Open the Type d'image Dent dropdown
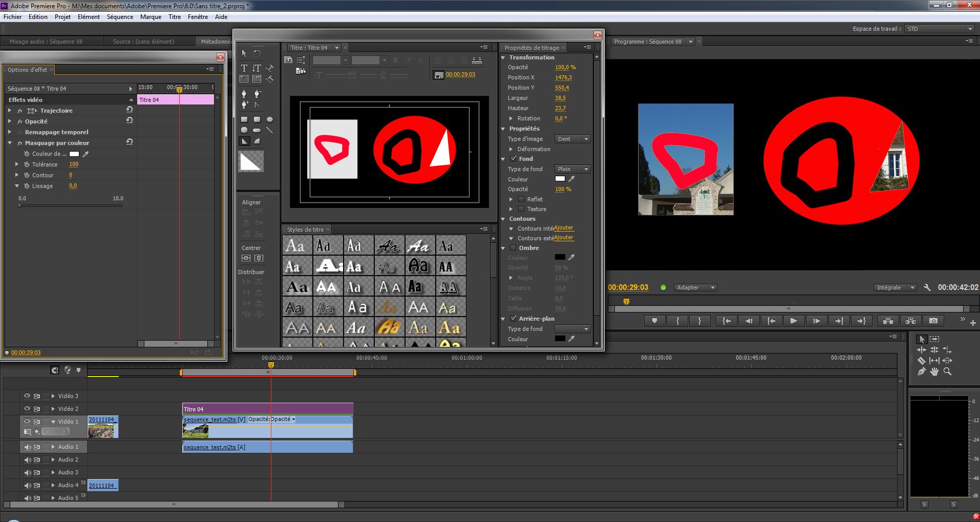This screenshot has height=522, width=980. pos(572,139)
